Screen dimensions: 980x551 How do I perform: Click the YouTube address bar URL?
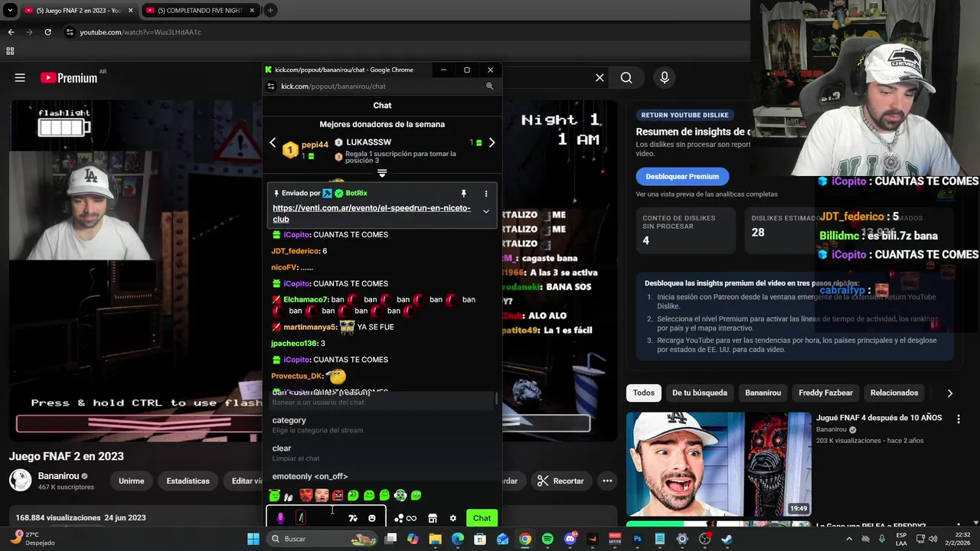(x=140, y=32)
